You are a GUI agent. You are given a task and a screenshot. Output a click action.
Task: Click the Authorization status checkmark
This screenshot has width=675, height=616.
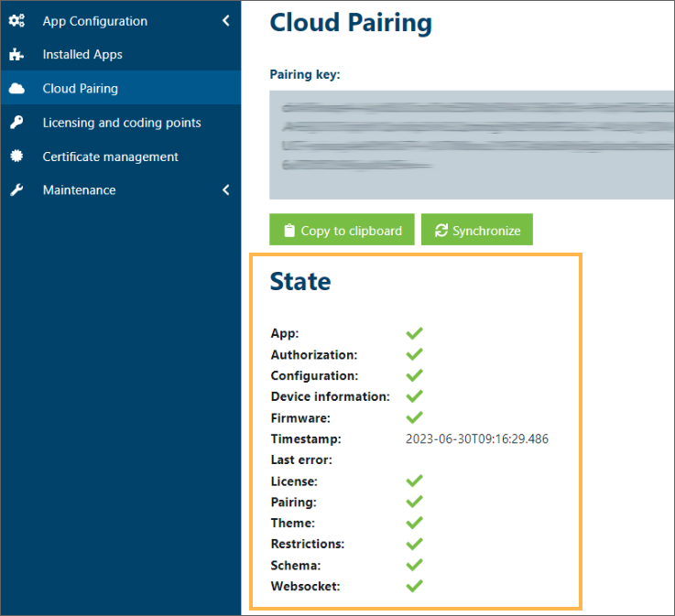[x=415, y=354]
